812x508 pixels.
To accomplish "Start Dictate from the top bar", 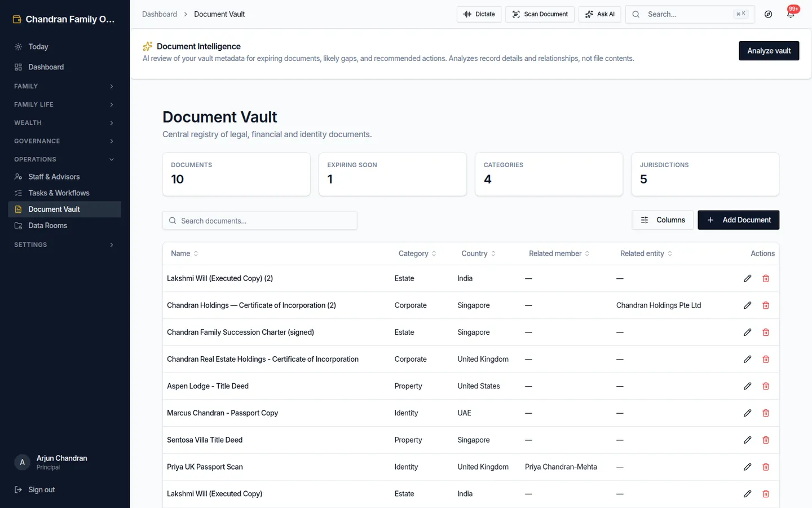I will (479, 14).
